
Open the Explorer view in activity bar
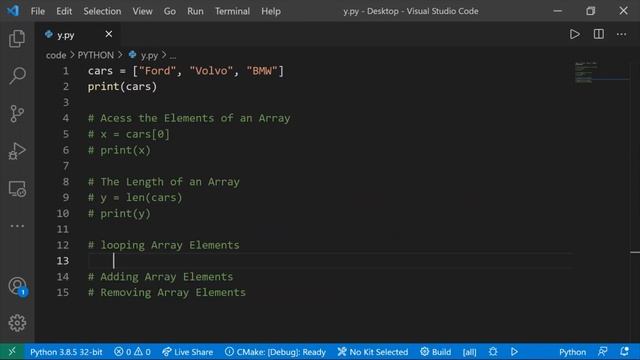pyautogui.click(x=17, y=39)
